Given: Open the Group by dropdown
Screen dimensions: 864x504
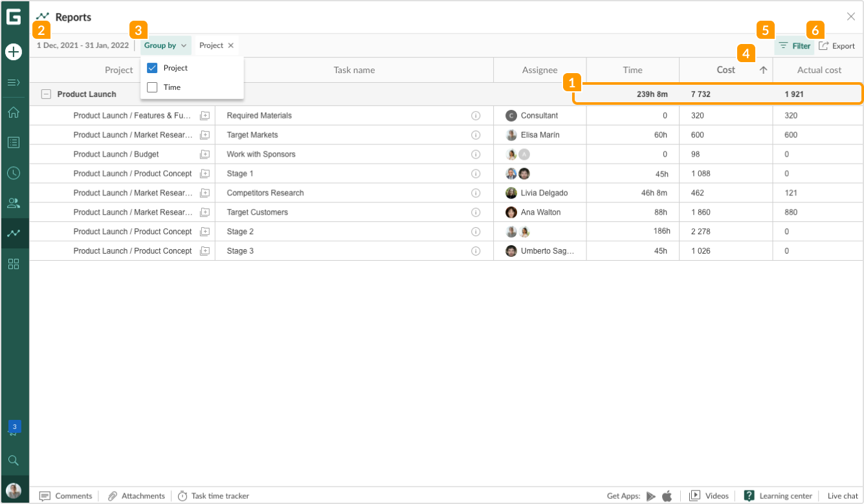Looking at the screenshot, I should point(165,45).
